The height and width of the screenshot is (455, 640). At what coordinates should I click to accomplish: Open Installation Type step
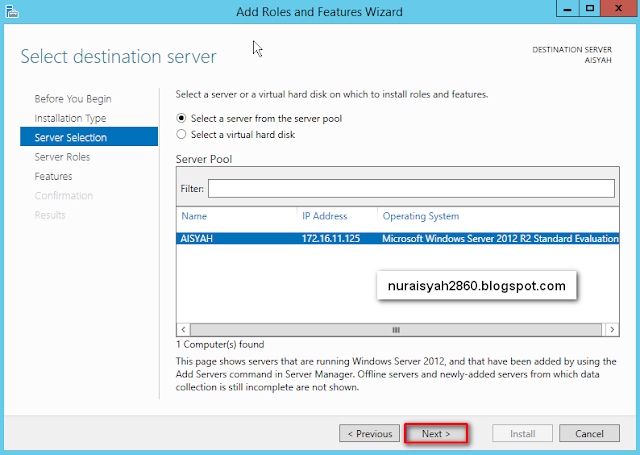point(70,118)
